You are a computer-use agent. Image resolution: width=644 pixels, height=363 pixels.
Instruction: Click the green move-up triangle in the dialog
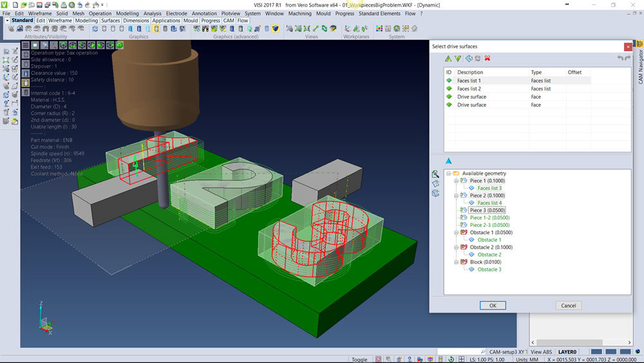(448, 59)
